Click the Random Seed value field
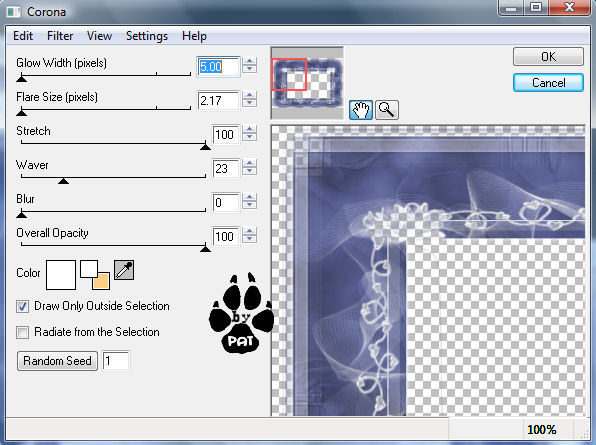 (116, 361)
